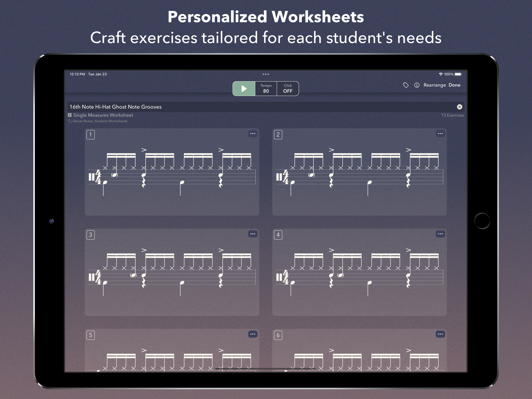Tap the battery icon in status bar
Screen dimensions: 532x399
(458, 74)
